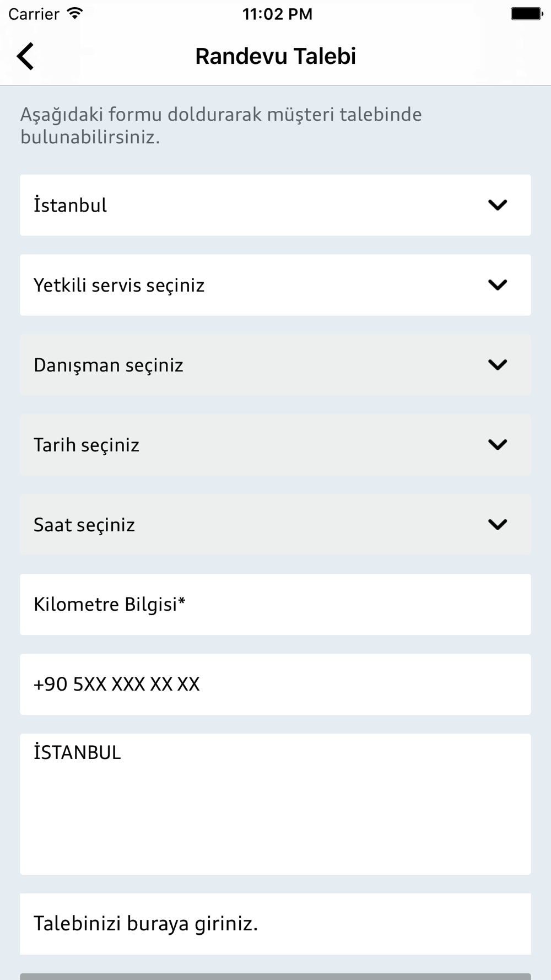Tap the İSTANBUL address text area
This screenshot has width=551, height=980.
(275, 804)
